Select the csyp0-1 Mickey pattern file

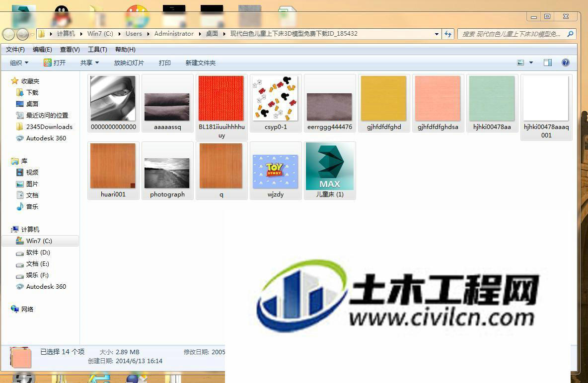click(276, 103)
